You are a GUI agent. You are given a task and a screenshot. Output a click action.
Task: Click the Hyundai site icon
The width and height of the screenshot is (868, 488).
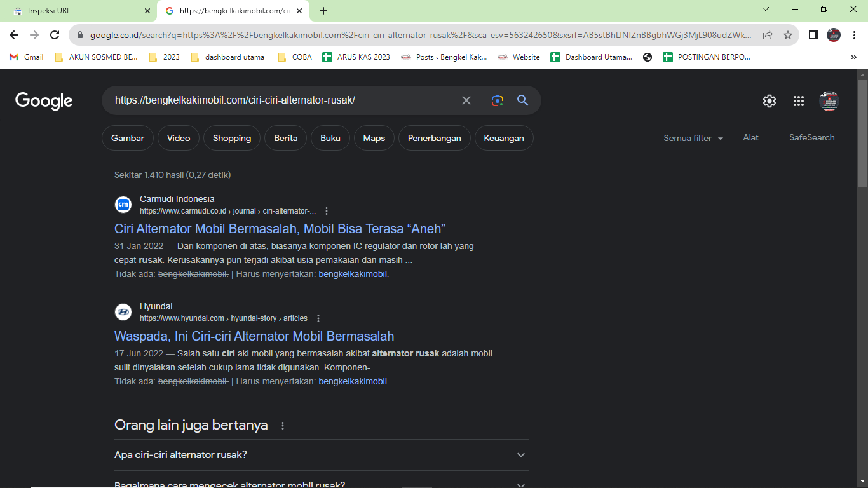123,312
